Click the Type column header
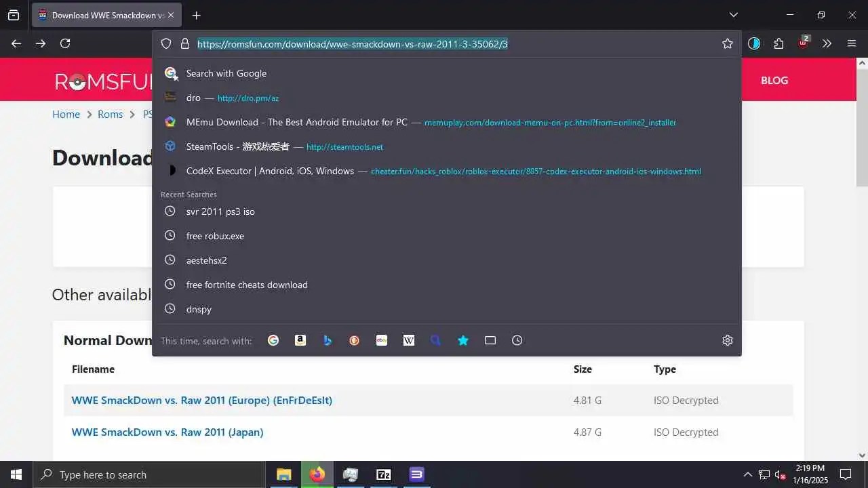 (x=665, y=369)
